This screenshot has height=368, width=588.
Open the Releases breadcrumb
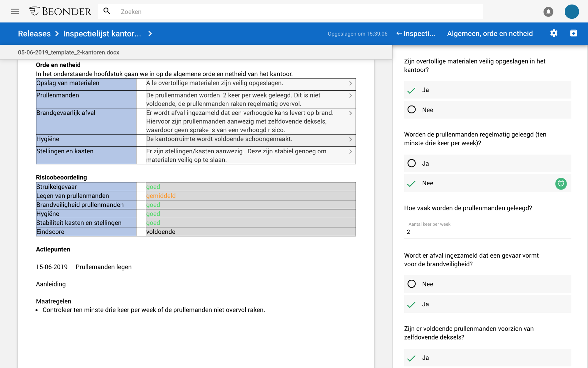click(34, 33)
